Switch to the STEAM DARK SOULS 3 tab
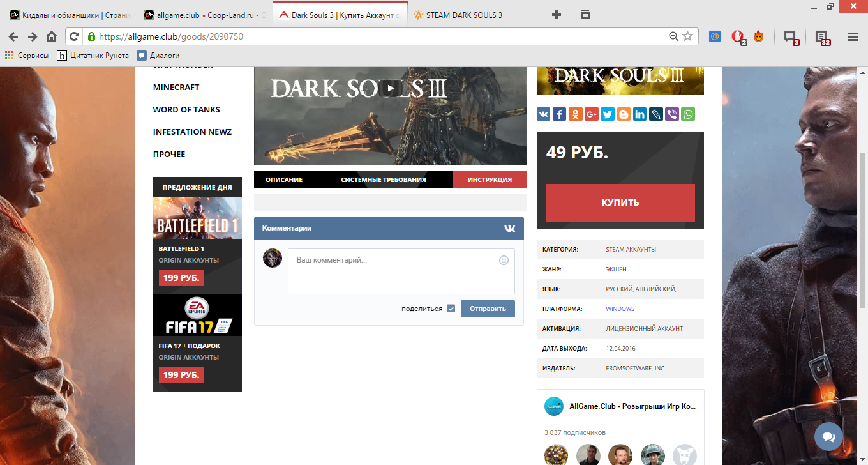The image size is (868, 465). pyautogui.click(x=471, y=15)
